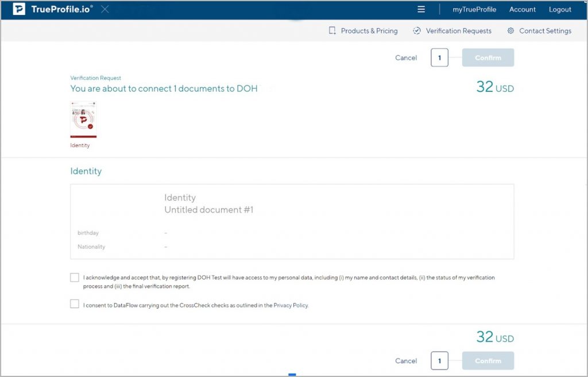The width and height of the screenshot is (588, 377).
Task: Click the top step 1 indicator
Action: [439, 58]
